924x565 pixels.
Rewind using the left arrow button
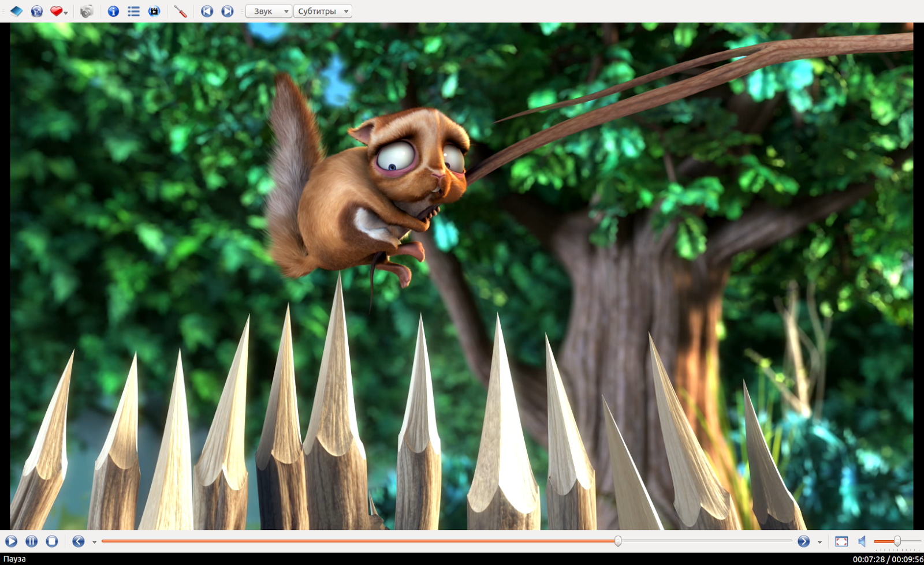[79, 541]
